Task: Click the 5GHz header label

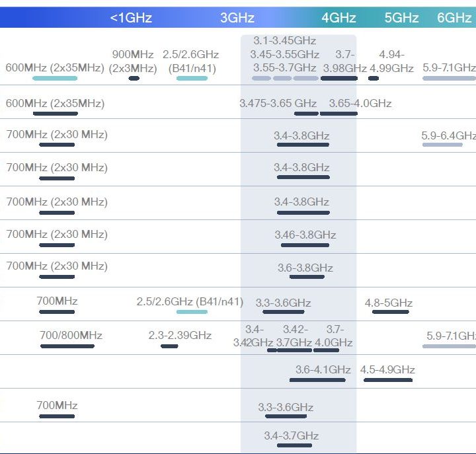Action: click(402, 18)
